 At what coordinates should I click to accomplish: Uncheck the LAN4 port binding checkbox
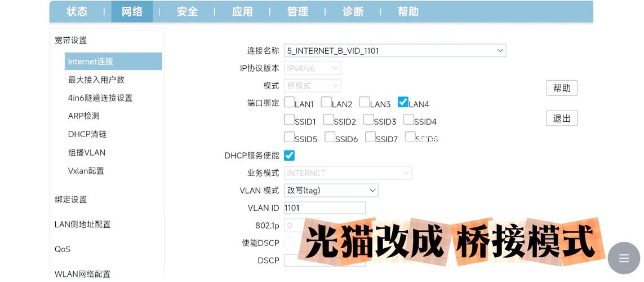403,102
